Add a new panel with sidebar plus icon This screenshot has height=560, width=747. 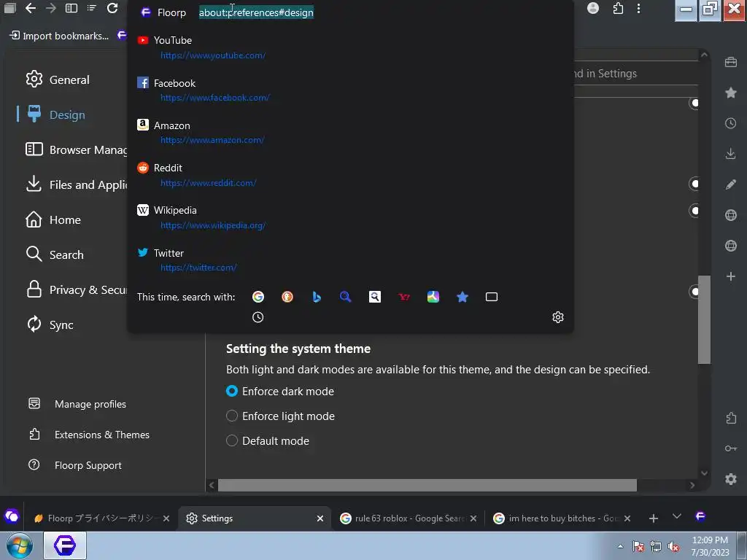coord(731,276)
